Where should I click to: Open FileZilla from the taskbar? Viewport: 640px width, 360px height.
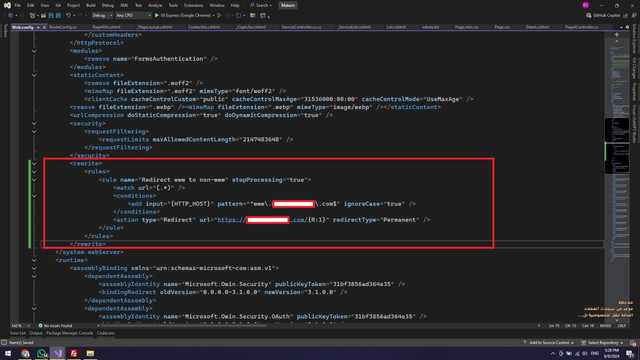click(74, 353)
